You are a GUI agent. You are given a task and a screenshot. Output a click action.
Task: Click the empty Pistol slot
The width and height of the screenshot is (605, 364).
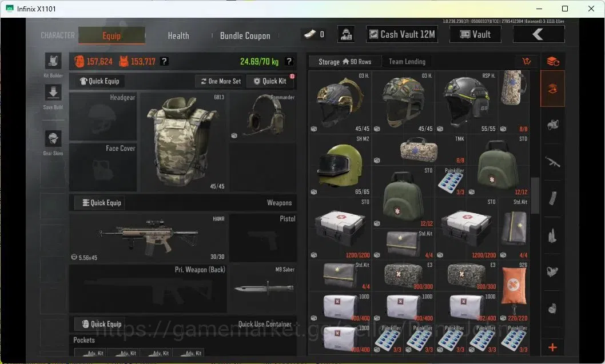263,238
